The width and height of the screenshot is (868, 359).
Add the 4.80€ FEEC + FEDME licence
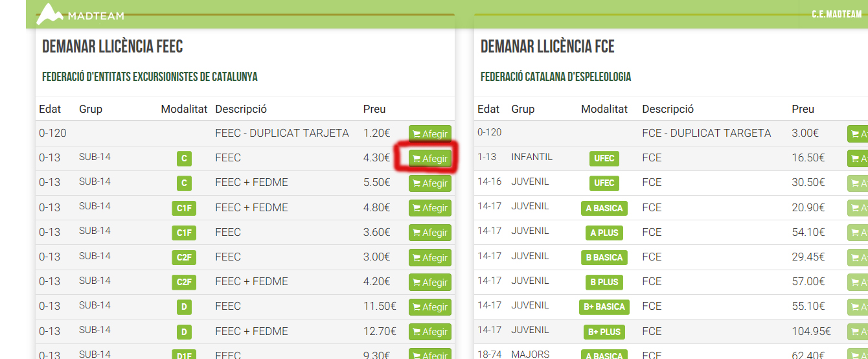click(430, 208)
